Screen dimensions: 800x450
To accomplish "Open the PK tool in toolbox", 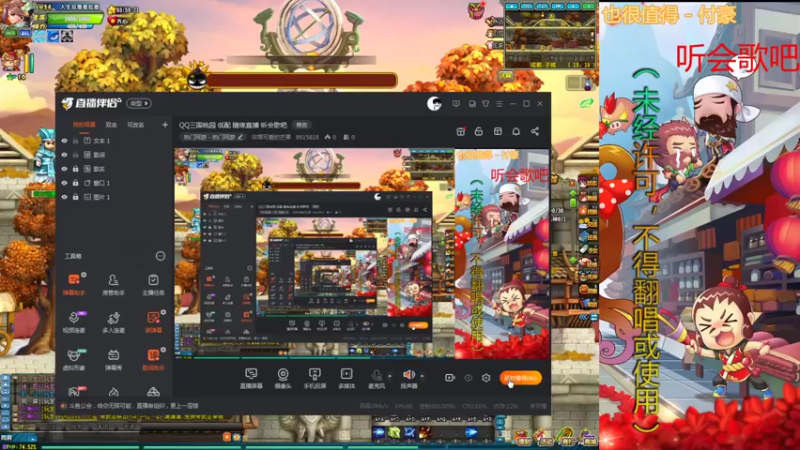I will (x=74, y=391).
